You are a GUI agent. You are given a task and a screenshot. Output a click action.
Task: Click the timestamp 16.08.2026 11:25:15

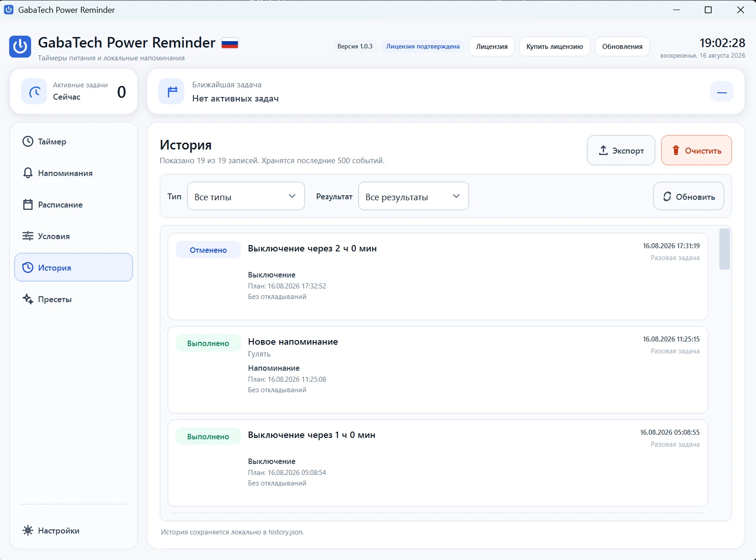[x=671, y=339]
